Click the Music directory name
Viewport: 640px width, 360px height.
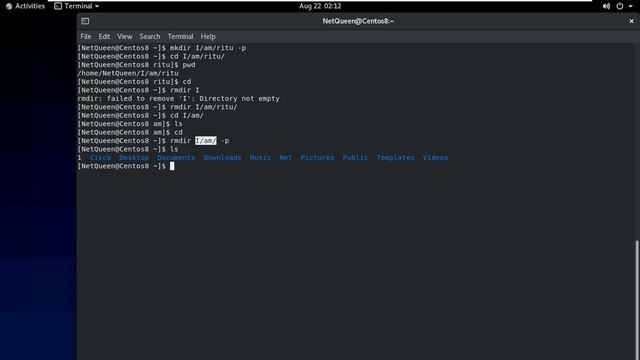(260, 158)
